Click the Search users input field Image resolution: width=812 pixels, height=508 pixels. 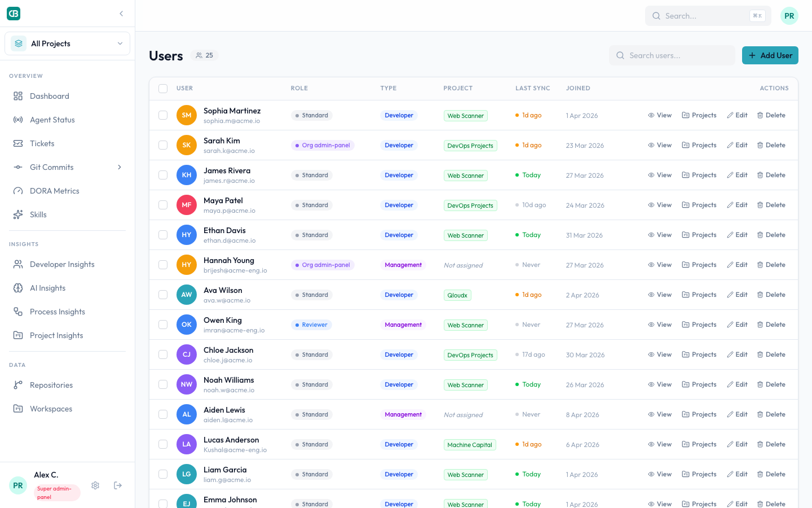(x=672, y=55)
